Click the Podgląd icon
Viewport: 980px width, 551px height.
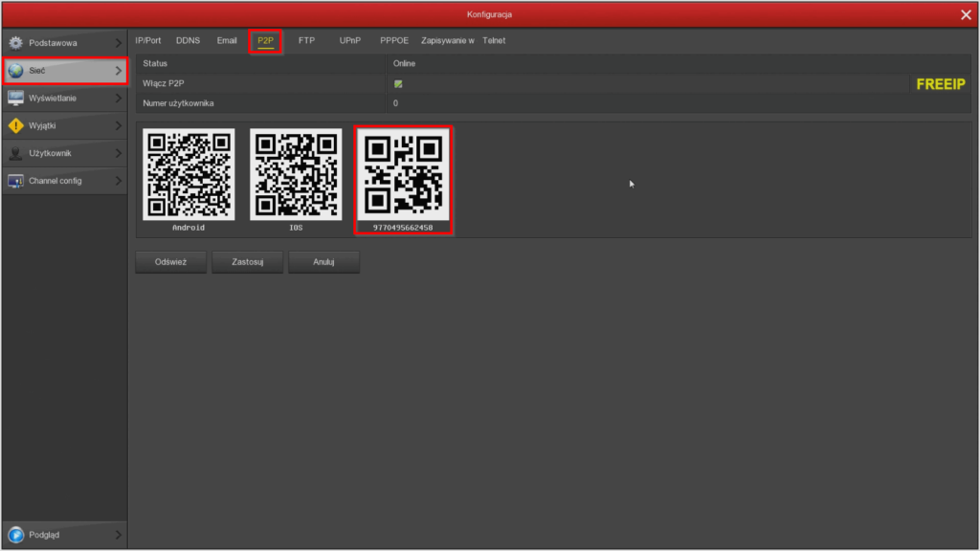pos(14,535)
